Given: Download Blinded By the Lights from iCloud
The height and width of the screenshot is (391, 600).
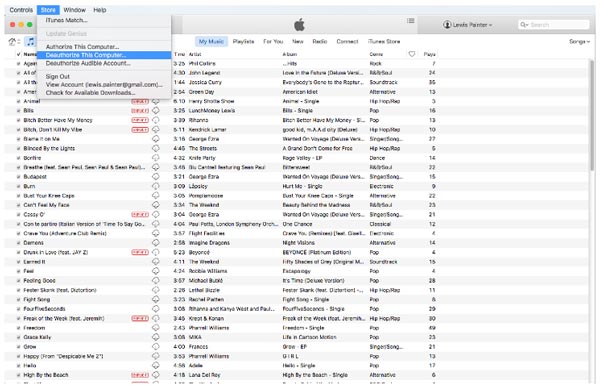Looking at the screenshot, I should point(156,148).
